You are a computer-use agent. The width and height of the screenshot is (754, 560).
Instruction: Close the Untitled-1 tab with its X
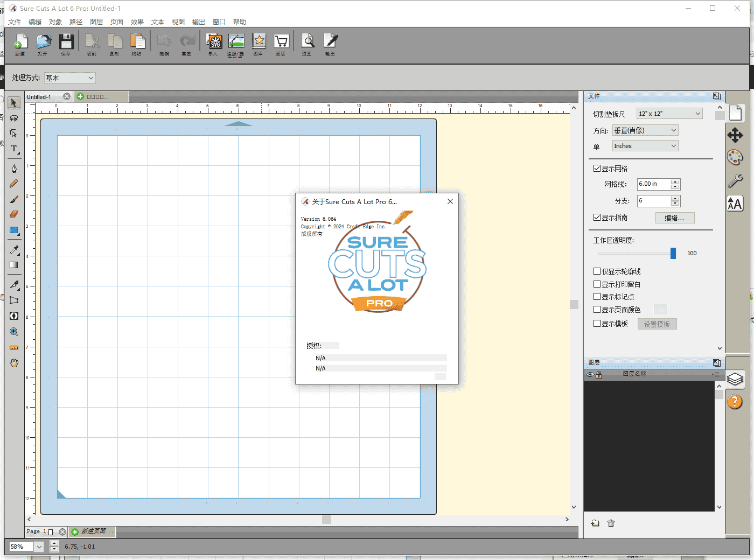(x=67, y=96)
